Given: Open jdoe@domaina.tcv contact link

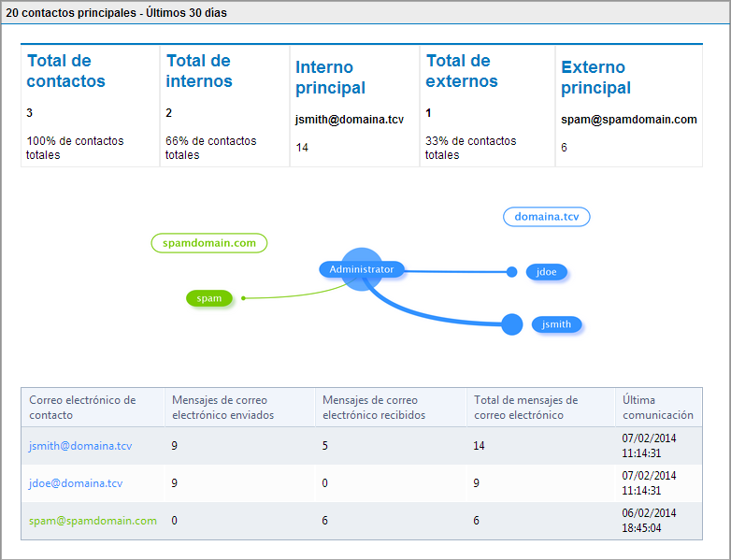Looking at the screenshot, I should pyautogui.click(x=76, y=483).
